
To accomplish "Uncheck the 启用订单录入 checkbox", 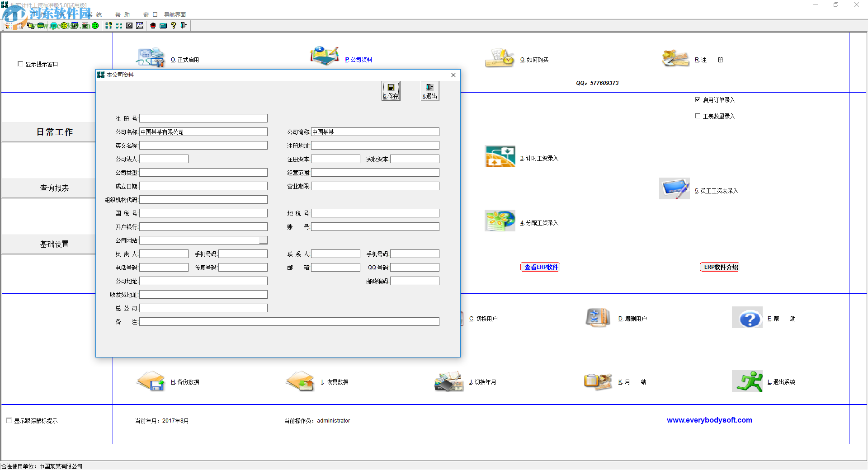I will pyautogui.click(x=698, y=99).
